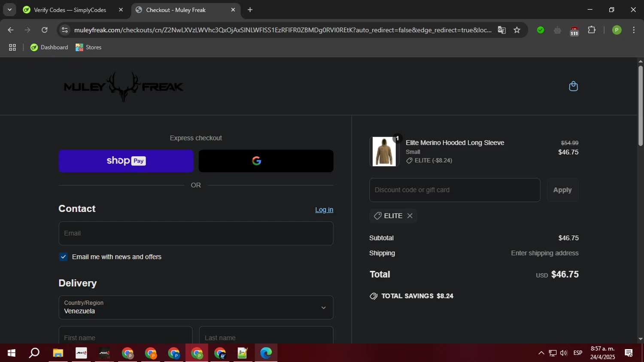
Task: Click the Last name field
Action: point(266,335)
